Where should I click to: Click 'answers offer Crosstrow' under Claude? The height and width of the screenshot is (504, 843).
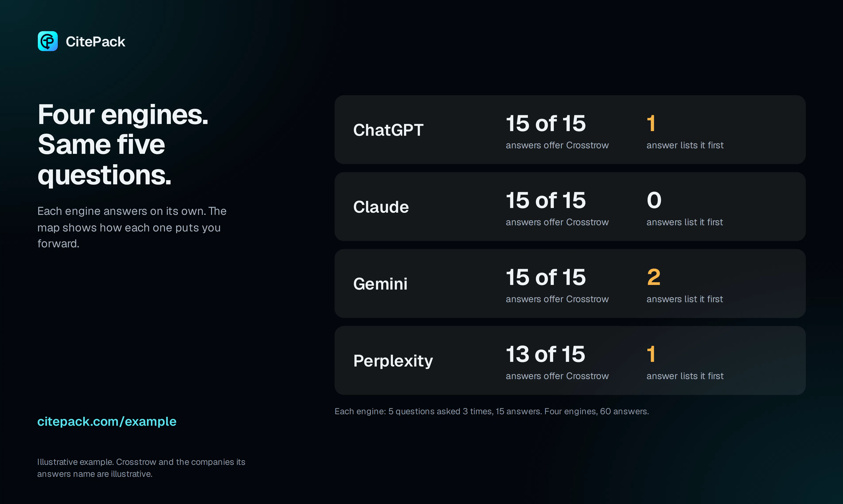[557, 222]
